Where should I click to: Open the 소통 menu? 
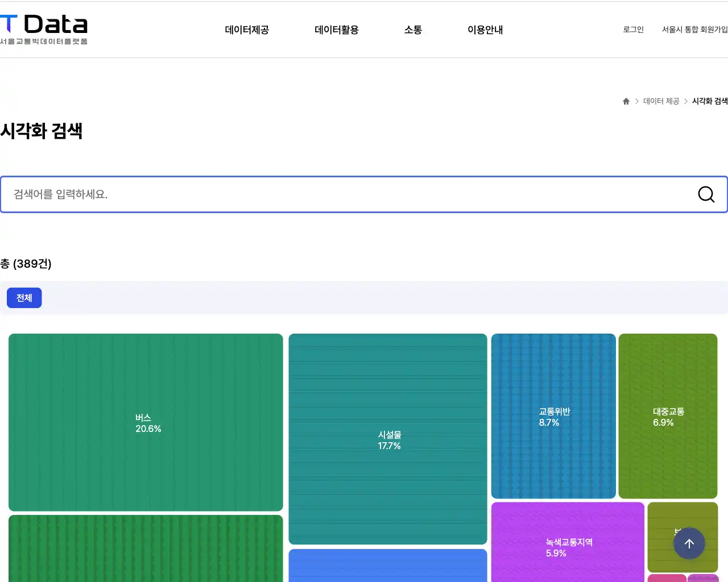[x=413, y=30]
